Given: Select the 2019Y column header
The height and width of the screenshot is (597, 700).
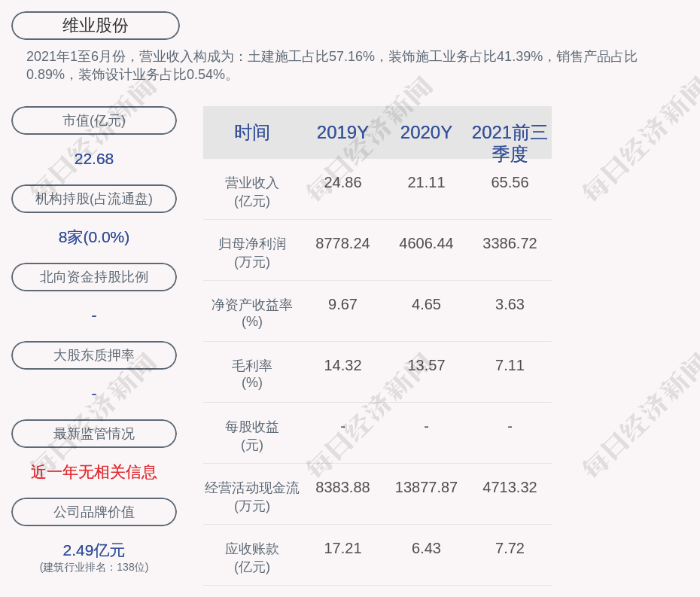Looking at the screenshot, I should pyautogui.click(x=342, y=132).
